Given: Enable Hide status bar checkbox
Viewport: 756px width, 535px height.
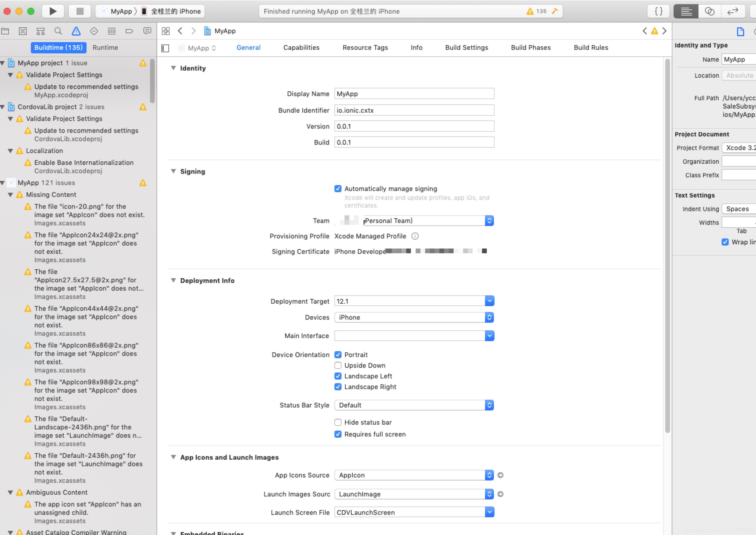Looking at the screenshot, I should click(338, 422).
